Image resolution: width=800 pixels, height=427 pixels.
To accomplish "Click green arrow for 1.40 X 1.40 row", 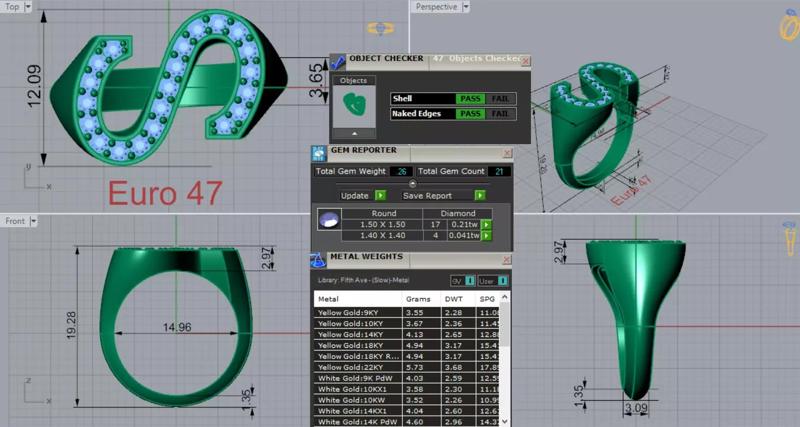I will [x=486, y=236].
